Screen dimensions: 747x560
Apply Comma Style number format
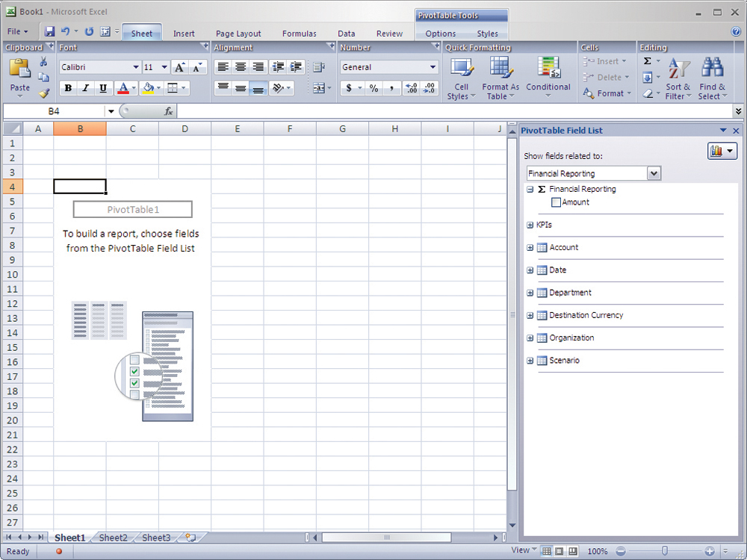pyautogui.click(x=391, y=88)
